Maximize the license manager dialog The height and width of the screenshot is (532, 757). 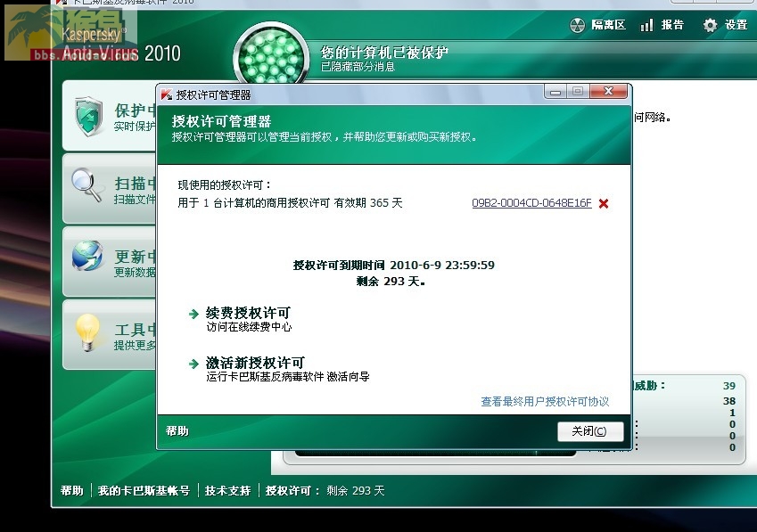[x=578, y=91]
